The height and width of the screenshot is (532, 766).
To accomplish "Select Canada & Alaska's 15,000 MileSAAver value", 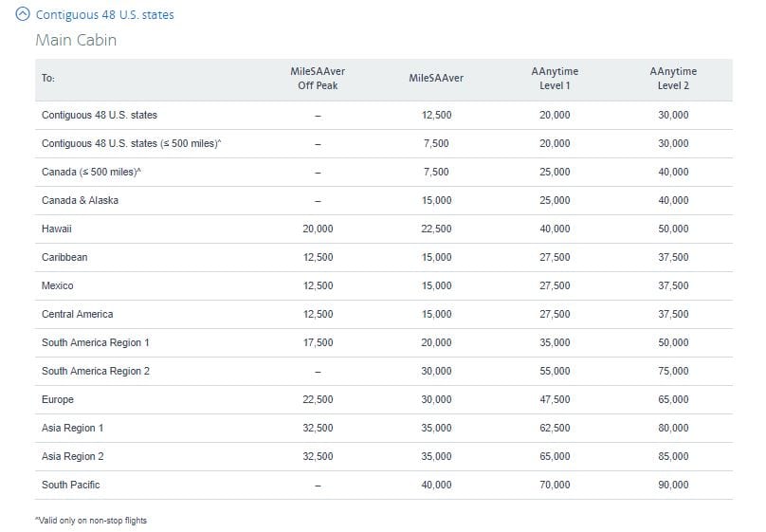I will click(436, 200).
